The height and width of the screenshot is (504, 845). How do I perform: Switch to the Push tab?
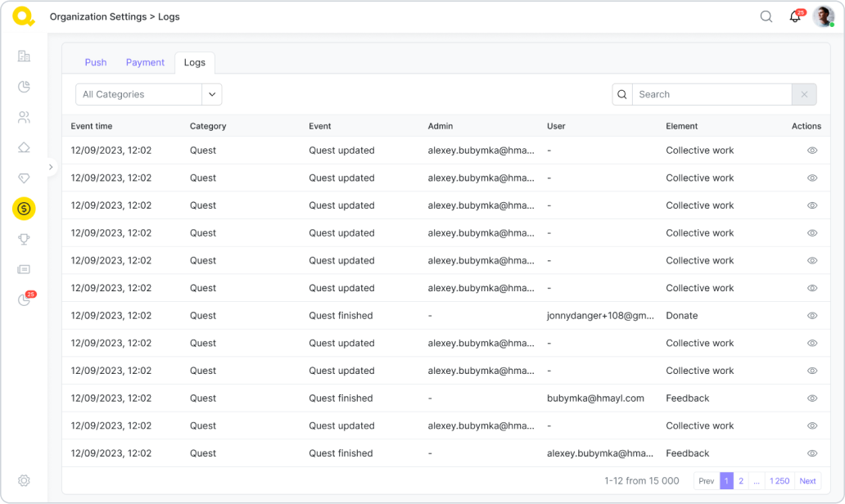96,62
